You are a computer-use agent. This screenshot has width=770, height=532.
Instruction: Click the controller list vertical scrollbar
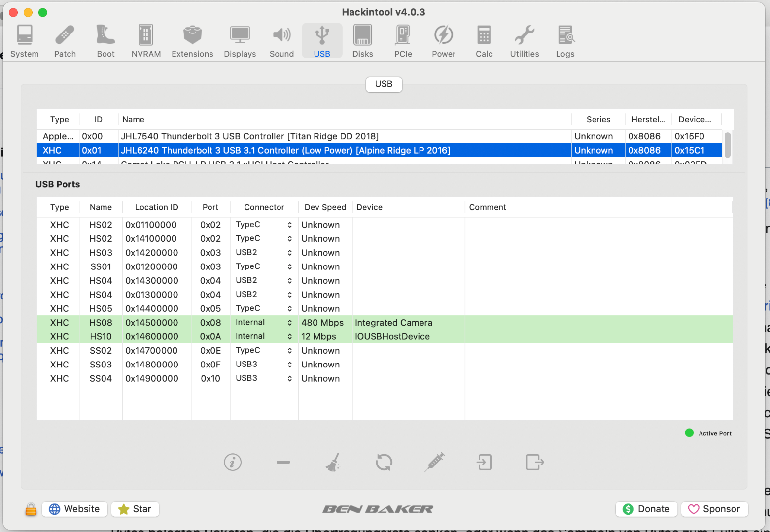tap(728, 145)
